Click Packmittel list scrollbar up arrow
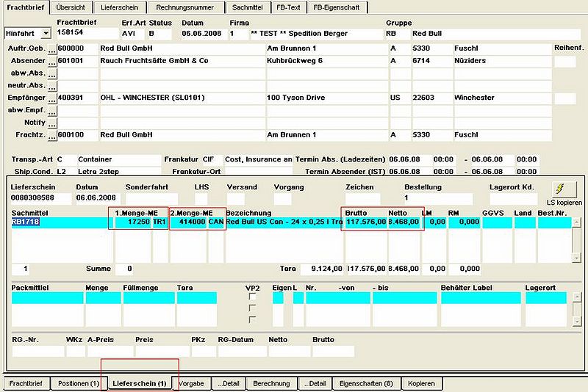The width and height of the screenshot is (588, 392). pyautogui.click(x=578, y=297)
